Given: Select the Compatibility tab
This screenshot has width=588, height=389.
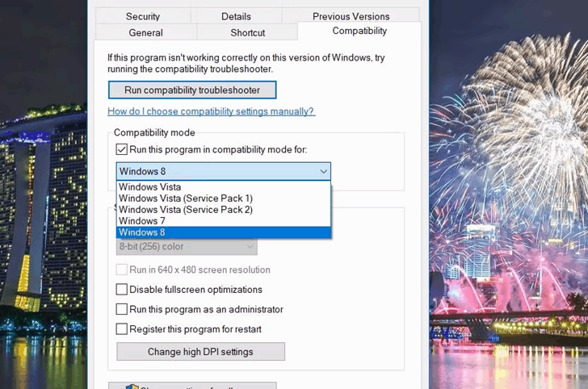Looking at the screenshot, I should [x=359, y=31].
